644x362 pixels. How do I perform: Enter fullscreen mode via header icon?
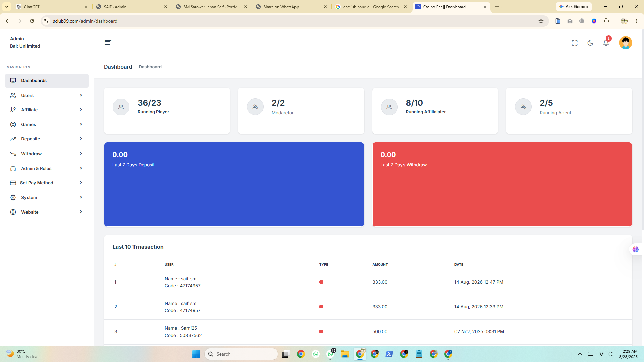(575, 43)
